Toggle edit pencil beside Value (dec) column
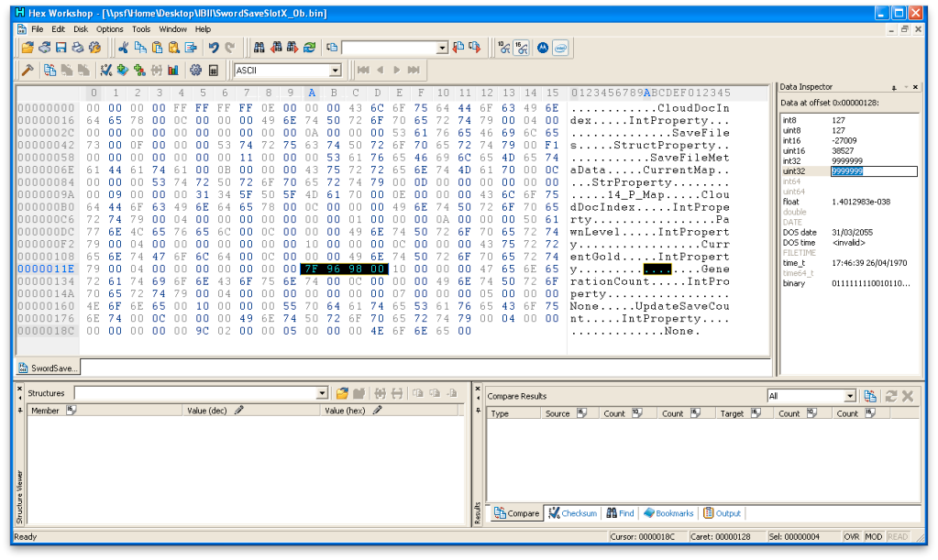 (x=238, y=410)
